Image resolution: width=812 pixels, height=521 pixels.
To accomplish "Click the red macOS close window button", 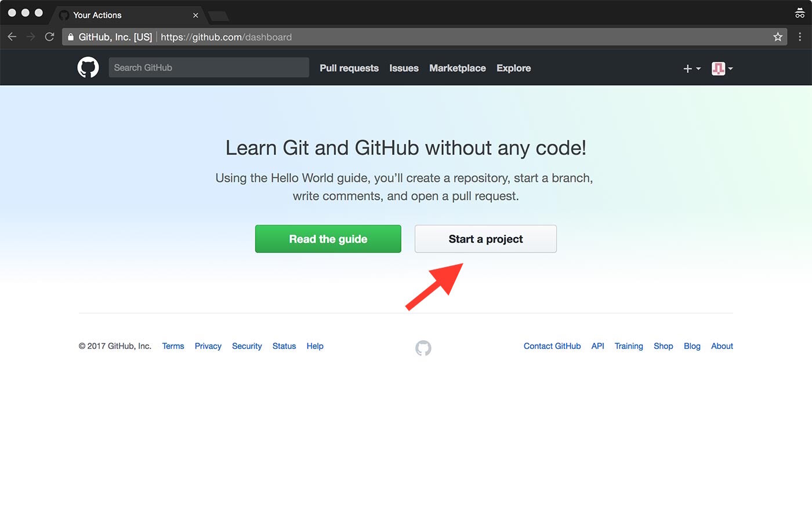I will 12,13.
